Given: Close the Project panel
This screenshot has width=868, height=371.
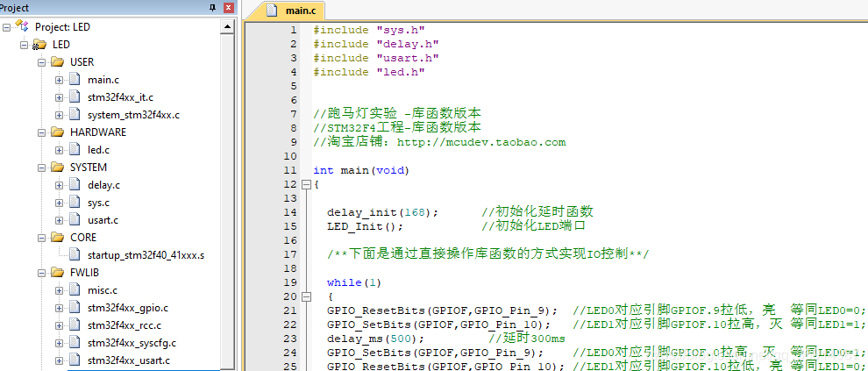Looking at the screenshot, I should click(228, 8).
